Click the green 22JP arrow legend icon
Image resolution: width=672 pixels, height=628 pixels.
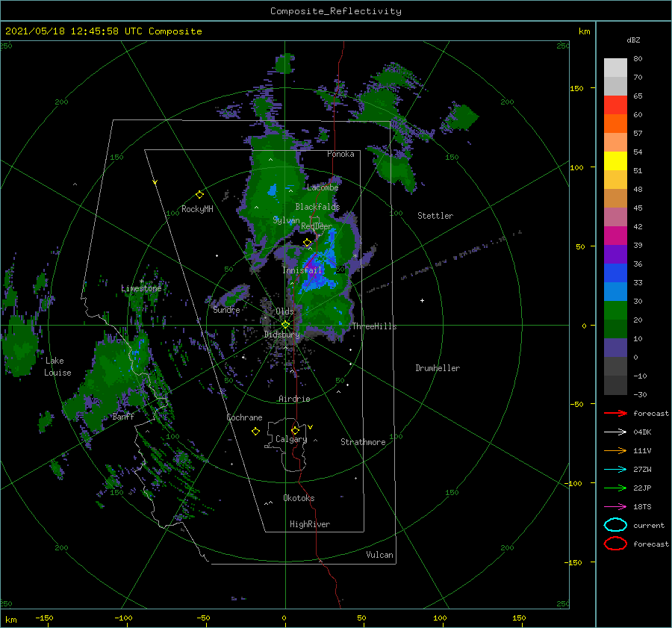(615, 488)
